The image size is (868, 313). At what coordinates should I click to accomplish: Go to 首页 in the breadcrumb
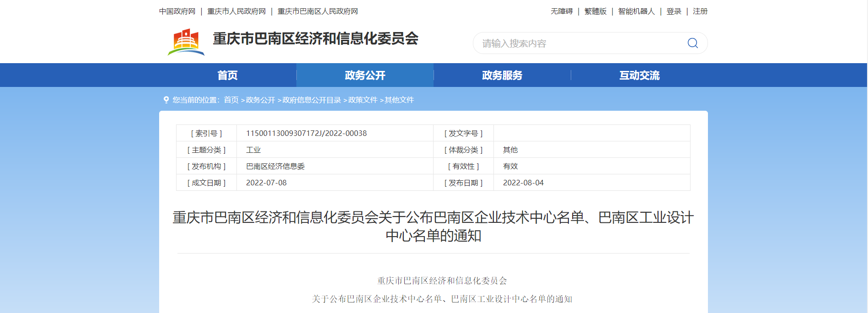click(231, 100)
